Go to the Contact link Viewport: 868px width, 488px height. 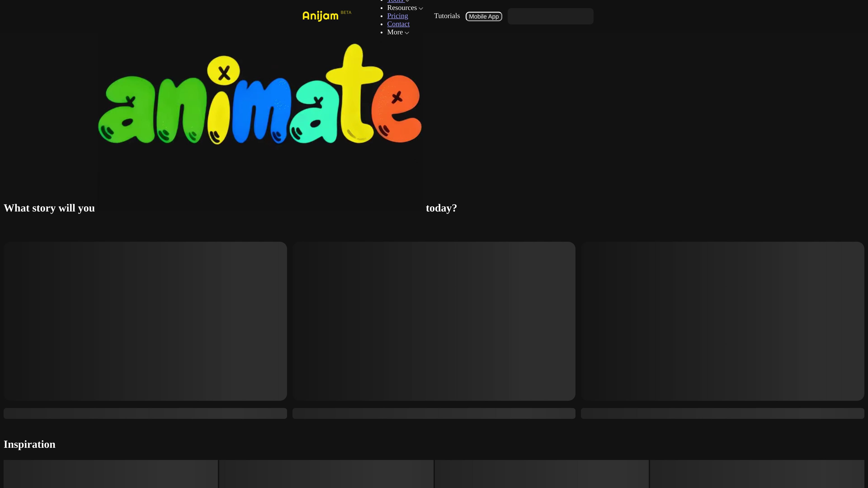(x=398, y=24)
